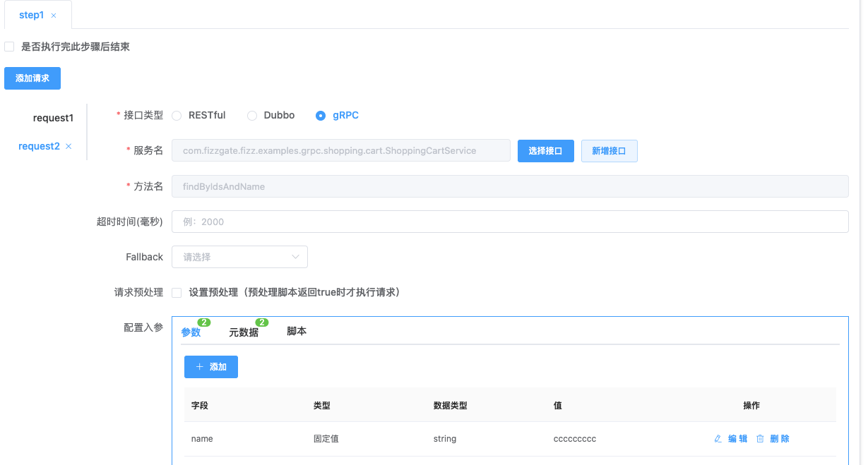Enable 设置预处理 checkbox
The image size is (868, 465).
(x=177, y=292)
